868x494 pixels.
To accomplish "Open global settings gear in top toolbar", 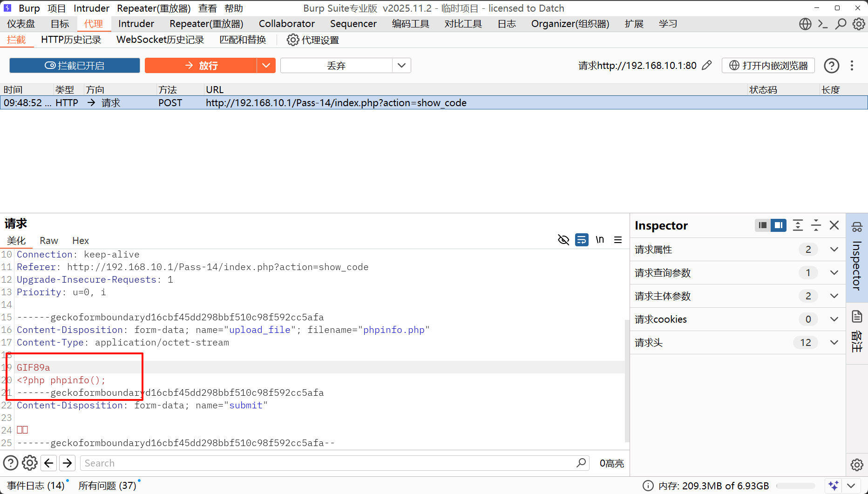I will pos(859,24).
